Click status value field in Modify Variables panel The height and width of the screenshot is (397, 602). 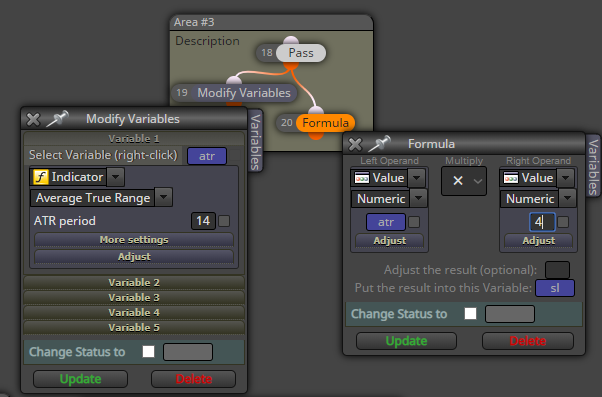[x=188, y=352]
